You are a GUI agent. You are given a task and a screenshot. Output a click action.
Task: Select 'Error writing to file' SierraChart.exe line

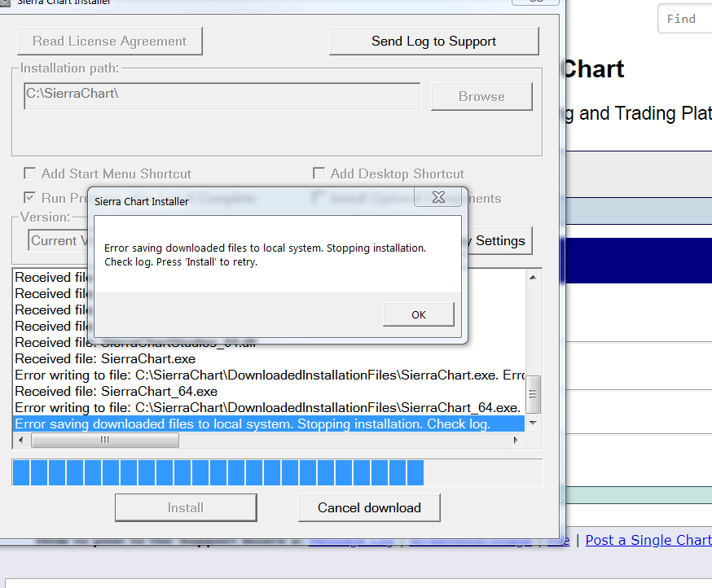269,375
